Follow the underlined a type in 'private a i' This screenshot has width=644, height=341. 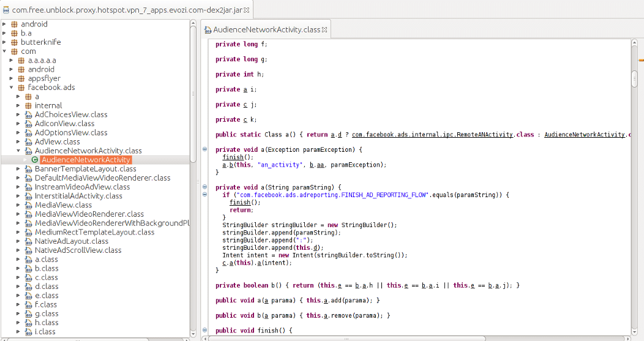pos(245,89)
